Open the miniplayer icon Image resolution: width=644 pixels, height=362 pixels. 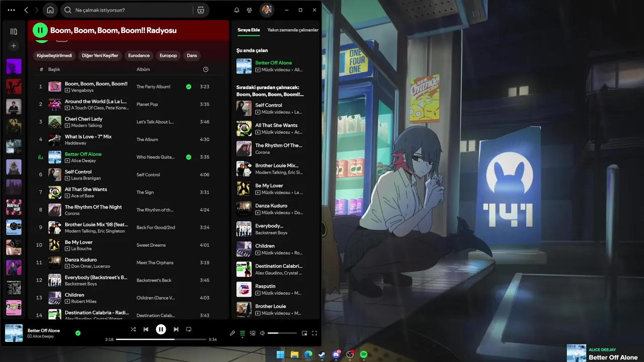(304, 333)
